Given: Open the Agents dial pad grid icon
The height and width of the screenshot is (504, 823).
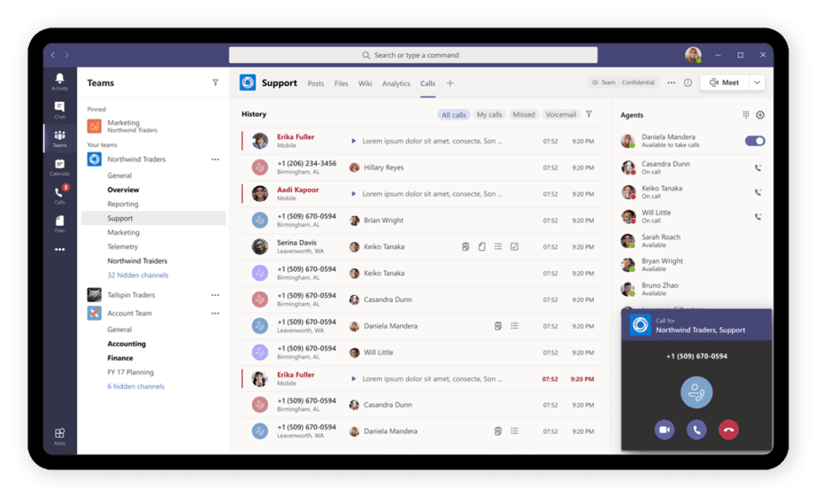Looking at the screenshot, I should click(x=746, y=114).
